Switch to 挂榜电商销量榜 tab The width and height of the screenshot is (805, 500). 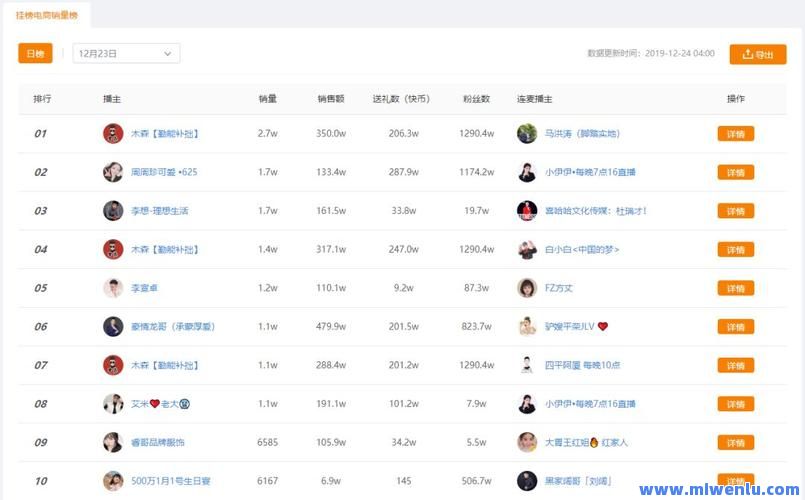(x=48, y=15)
